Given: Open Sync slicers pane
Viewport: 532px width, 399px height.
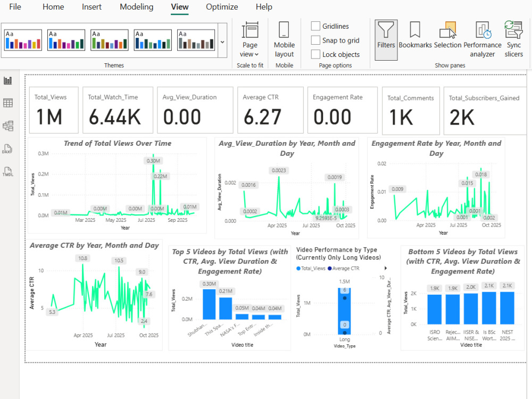Looking at the screenshot, I should point(514,39).
